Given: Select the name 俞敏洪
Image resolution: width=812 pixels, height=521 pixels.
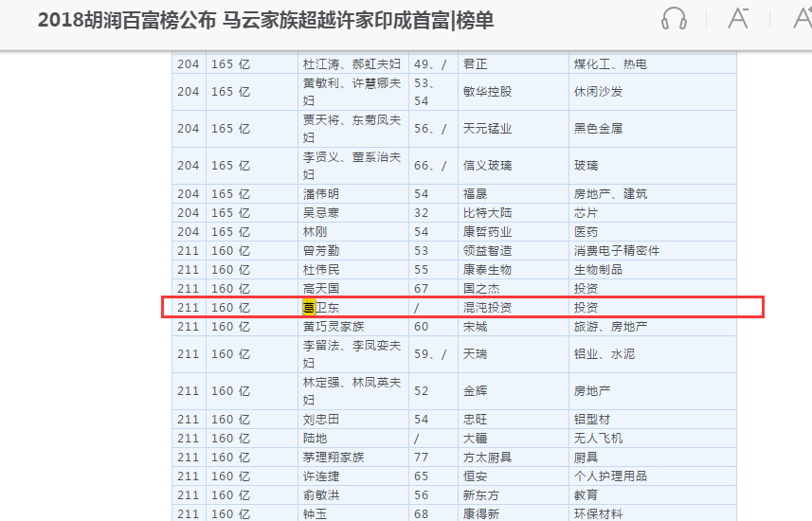Looking at the screenshot, I should [x=321, y=495].
